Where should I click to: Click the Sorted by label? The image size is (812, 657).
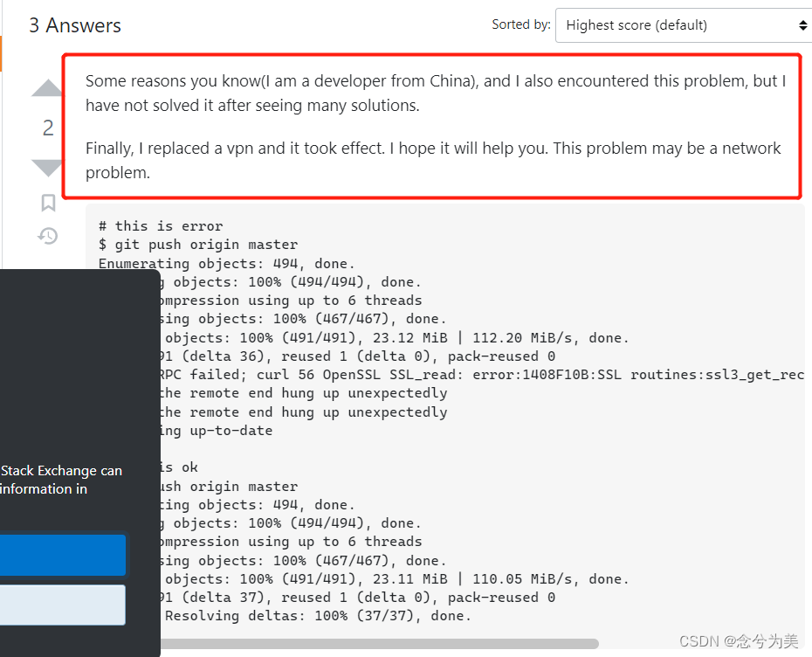coord(521,24)
